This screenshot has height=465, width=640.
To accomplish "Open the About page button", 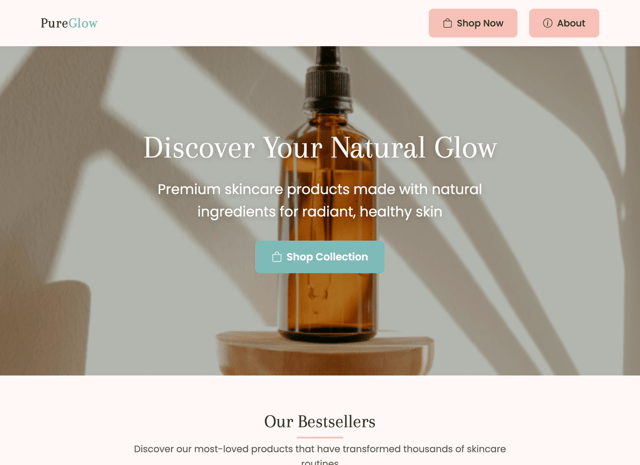I will coord(564,23).
